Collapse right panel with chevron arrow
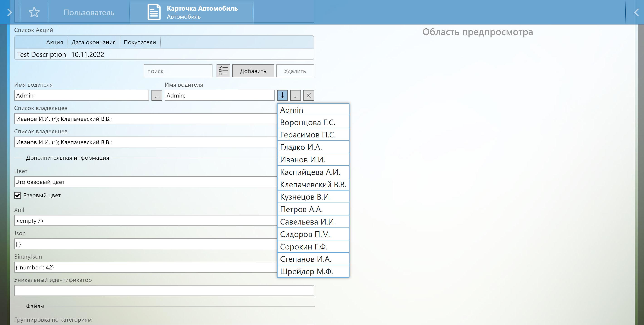Image resolution: width=644 pixels, height=325 pixels. tap(636, 12)
